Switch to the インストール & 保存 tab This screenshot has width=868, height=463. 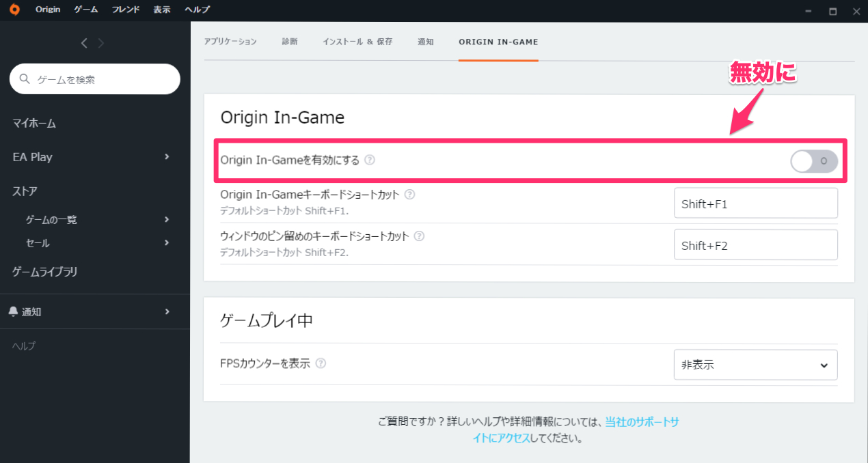pyautogui.click(x=357, y=42)
